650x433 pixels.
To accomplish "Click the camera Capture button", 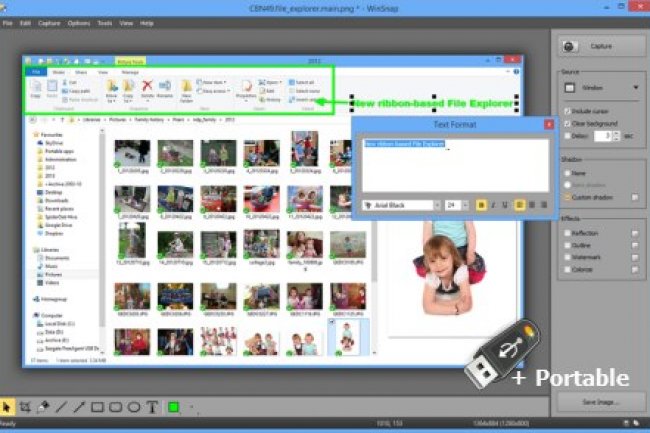I will point(601,46).
